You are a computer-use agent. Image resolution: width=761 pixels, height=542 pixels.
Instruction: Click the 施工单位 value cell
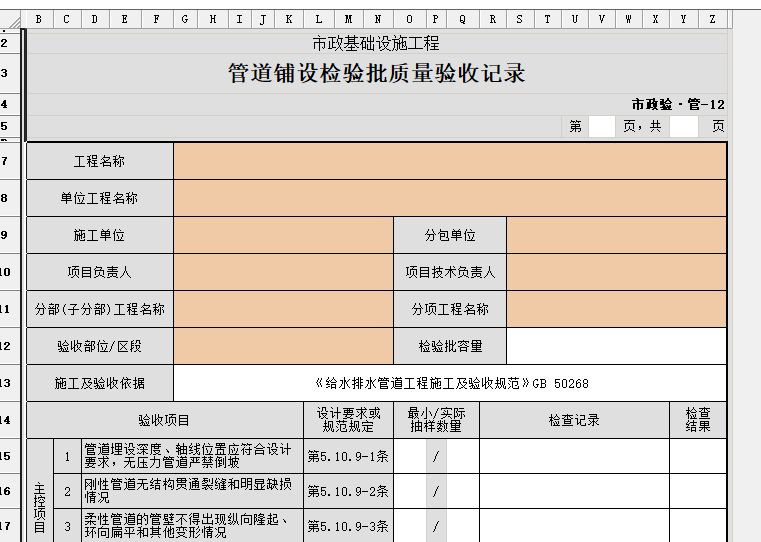(x=283, y=236)
